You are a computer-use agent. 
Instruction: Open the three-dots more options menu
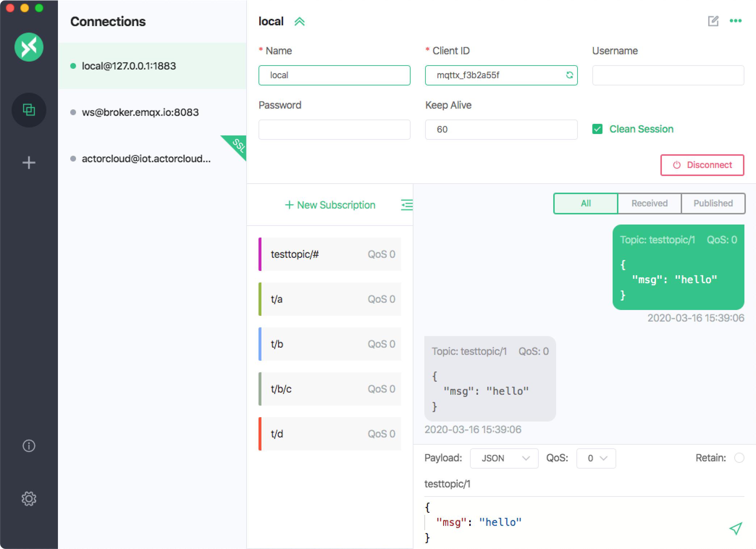(735, 21)
